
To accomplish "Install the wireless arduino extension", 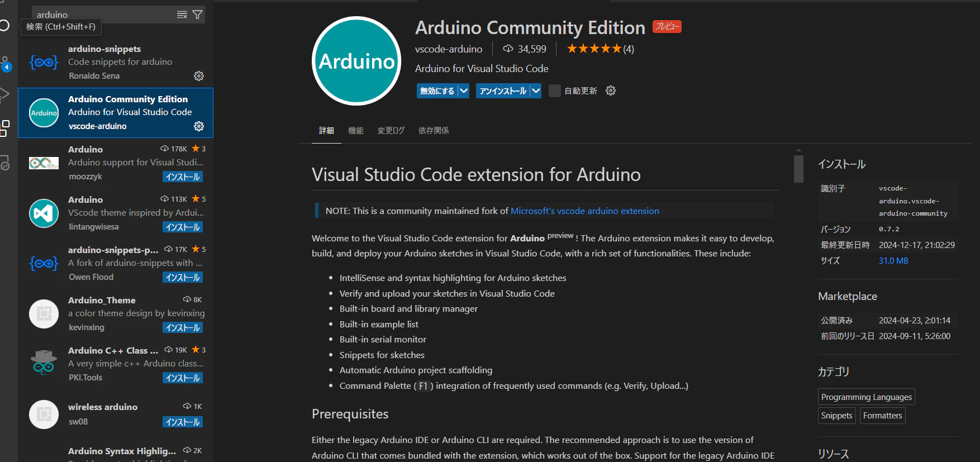I will click(183, 422).
